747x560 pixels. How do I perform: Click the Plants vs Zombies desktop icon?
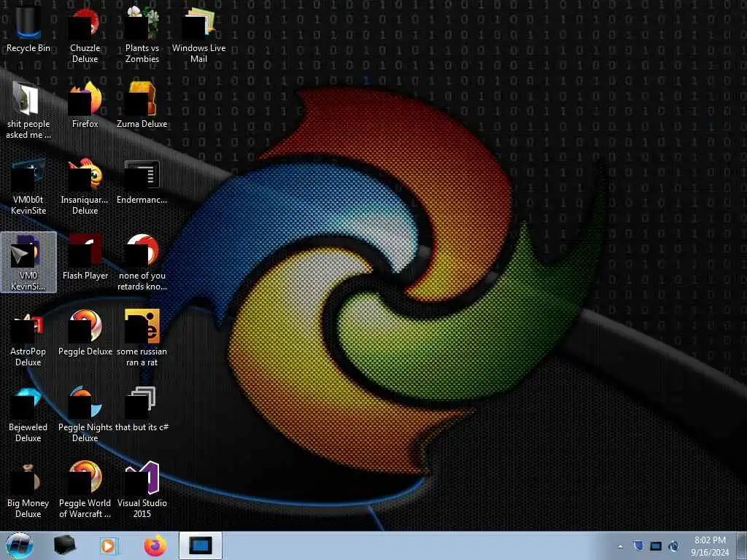click(x=142, y=34)
